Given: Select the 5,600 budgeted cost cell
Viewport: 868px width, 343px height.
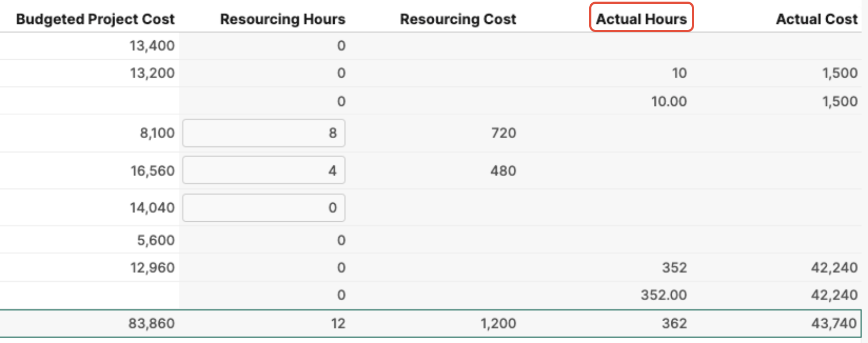Looking at the screenshot, I should click(155, 240).
